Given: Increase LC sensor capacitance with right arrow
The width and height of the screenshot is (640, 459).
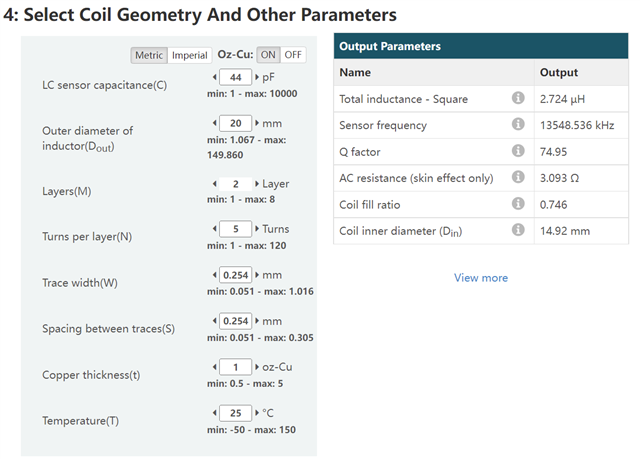Looking at the screenshot, I should click(257, 77).
